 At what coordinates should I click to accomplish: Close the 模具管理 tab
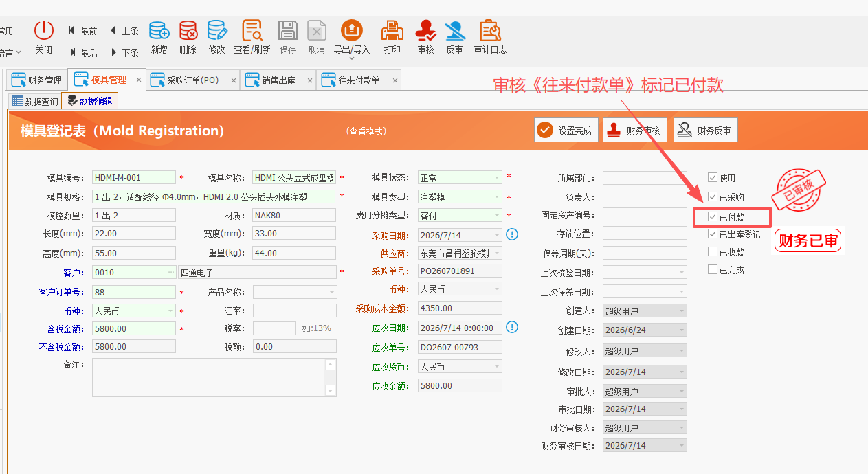click(x=138, y=80)
